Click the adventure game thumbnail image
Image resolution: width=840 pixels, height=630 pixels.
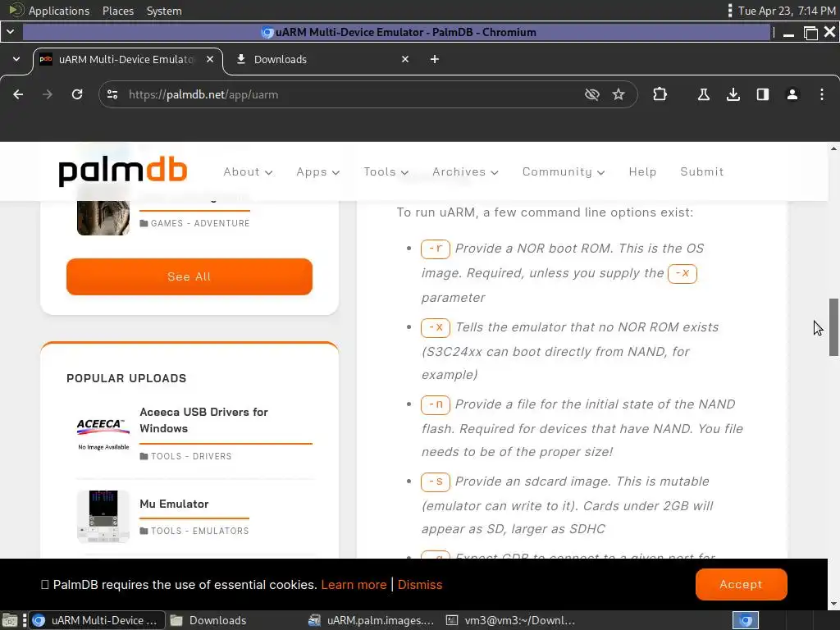coord(103,218)
